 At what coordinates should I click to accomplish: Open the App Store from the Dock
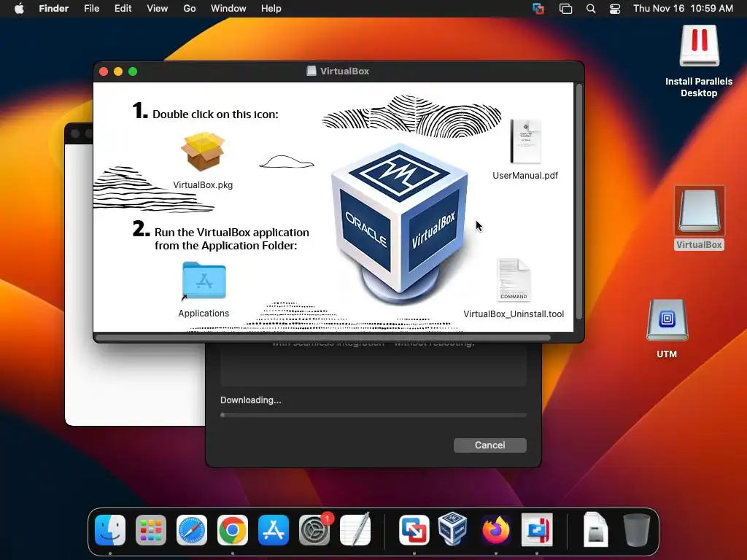pos(274,530)
